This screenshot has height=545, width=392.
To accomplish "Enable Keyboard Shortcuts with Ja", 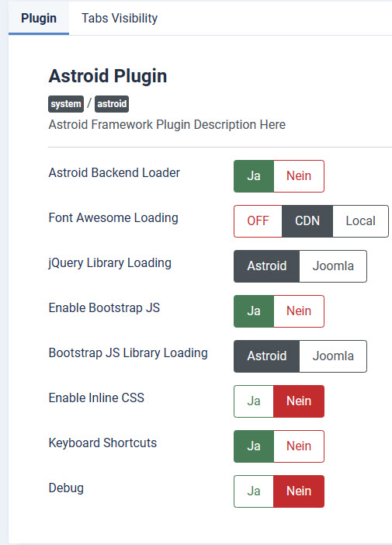I will coord(254,446).
